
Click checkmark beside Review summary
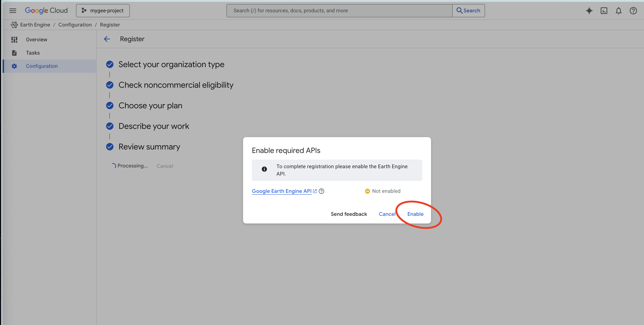tap(110, 147)
